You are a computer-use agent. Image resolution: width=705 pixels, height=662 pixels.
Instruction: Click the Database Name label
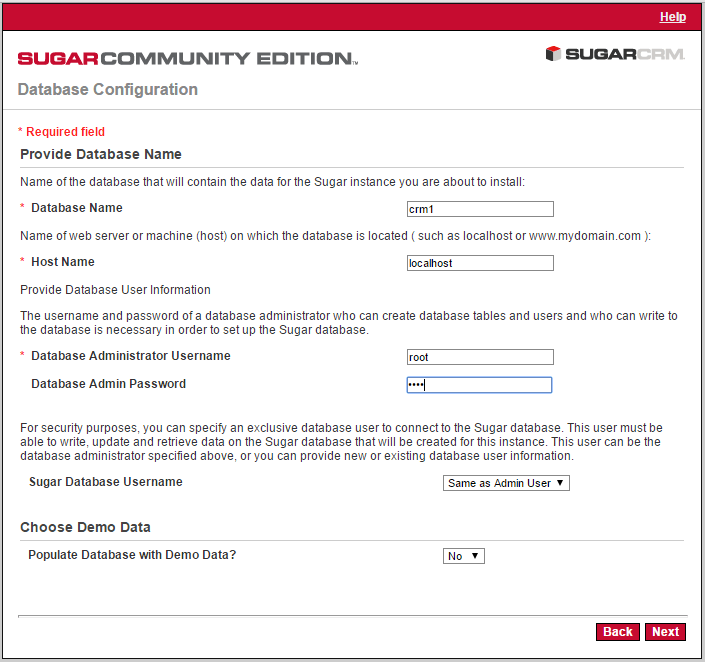[x=77, y=208]
